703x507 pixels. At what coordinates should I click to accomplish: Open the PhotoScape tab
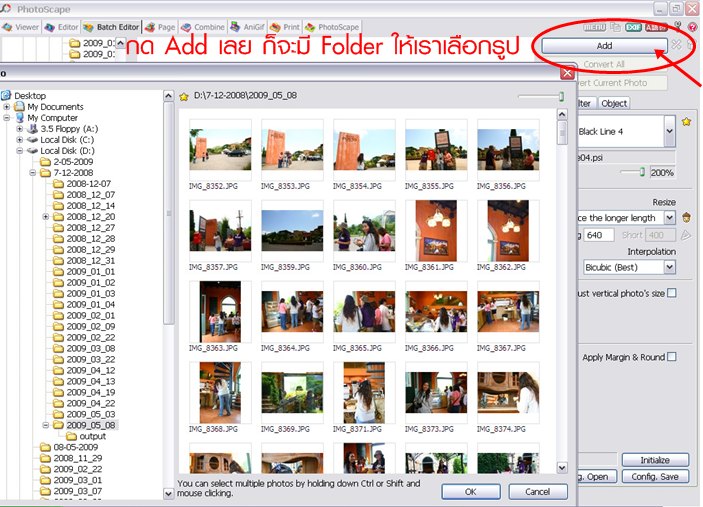tap(332, 27)
